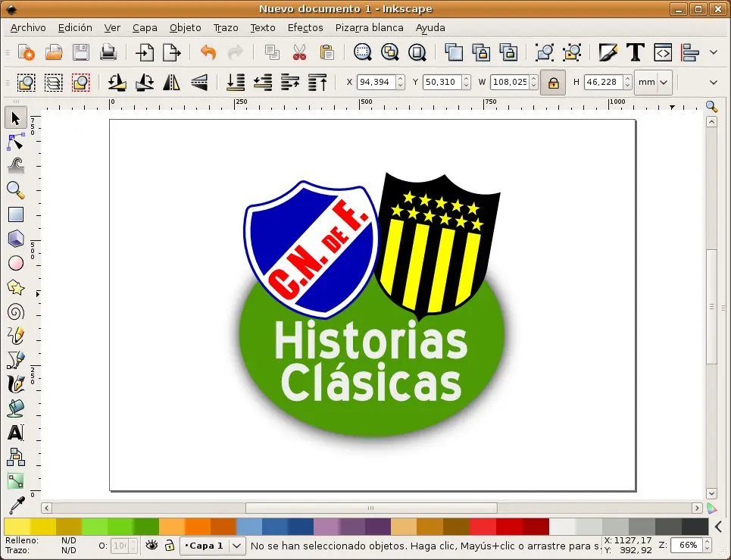Select the Rectangle tool

[16, 214]
